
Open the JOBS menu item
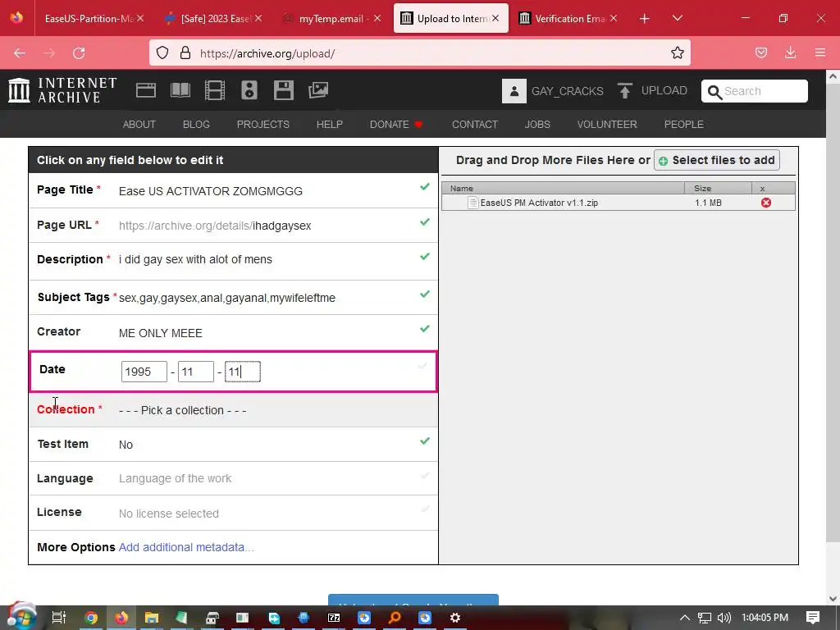click(x=537, y=125)
